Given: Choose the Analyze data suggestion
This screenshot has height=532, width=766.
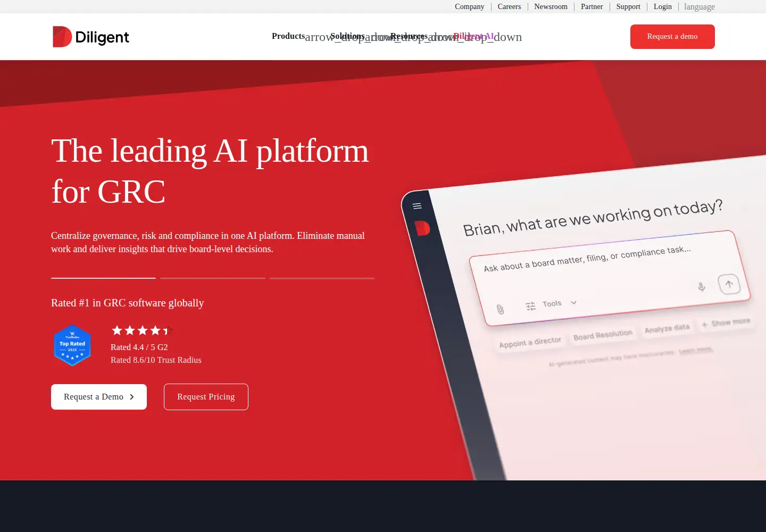Looking at the screenshot, I should click(667, 328).
